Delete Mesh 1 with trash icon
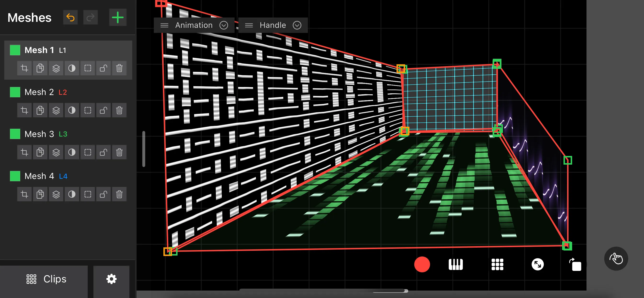Viewport: 644px width, 298px height. [x=119, y=68]
